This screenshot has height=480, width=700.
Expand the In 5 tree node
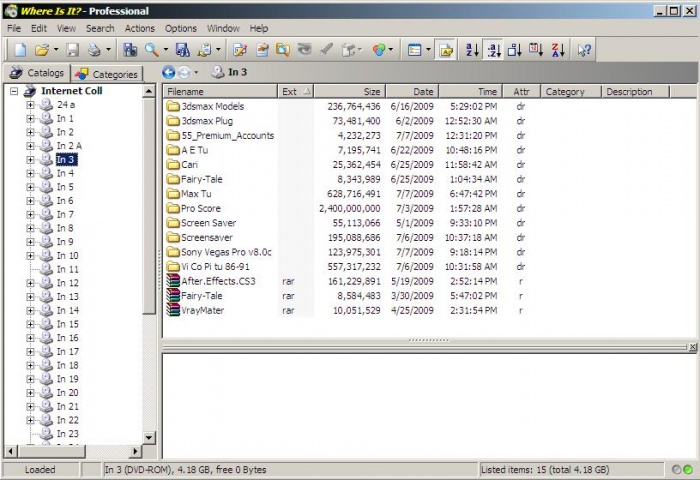pyautogui.click(x=30, y=187)
